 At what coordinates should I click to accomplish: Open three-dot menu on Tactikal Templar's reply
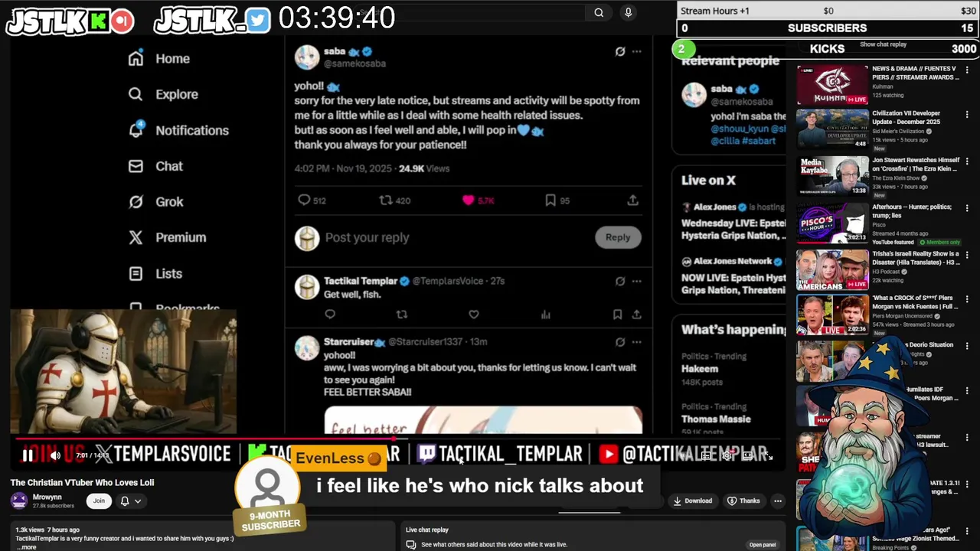(x=637, y=281)
